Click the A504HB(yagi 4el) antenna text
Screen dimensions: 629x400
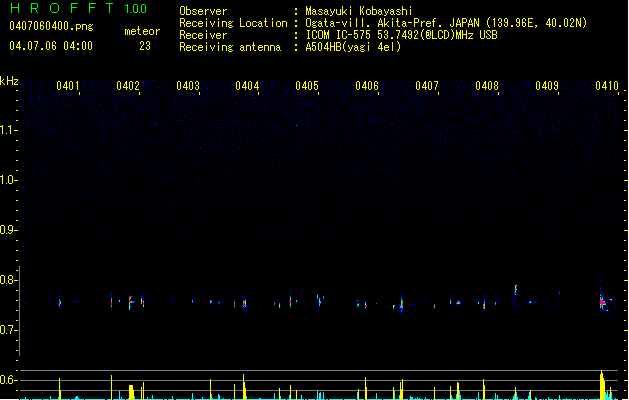coord(353,47)
